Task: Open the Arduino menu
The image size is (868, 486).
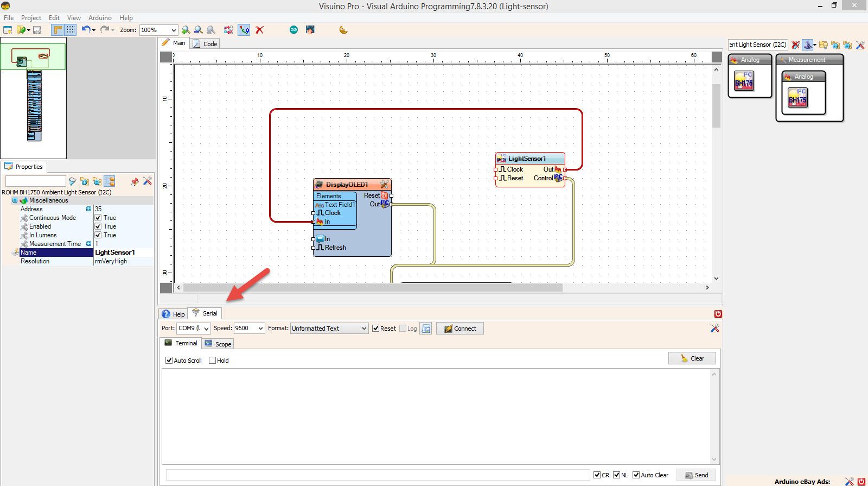Action: (x=100, y=17)
